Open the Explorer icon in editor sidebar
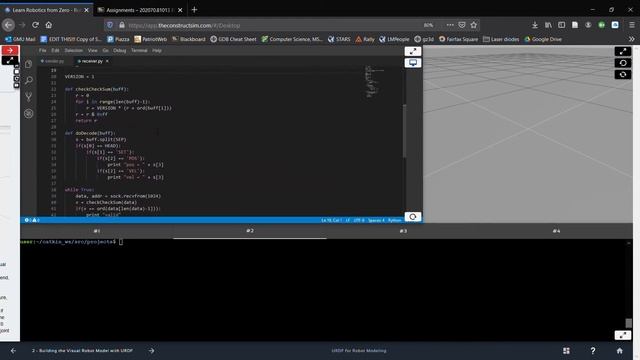 29,64
